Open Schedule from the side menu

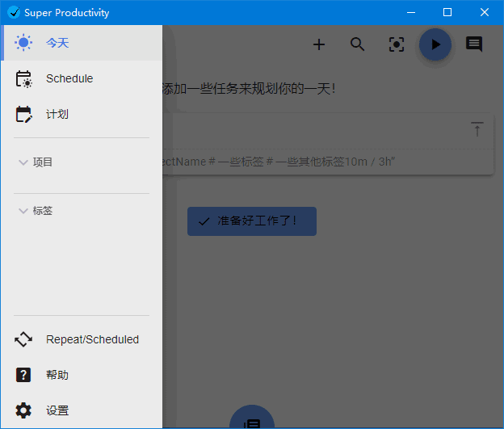click(69, 78)
